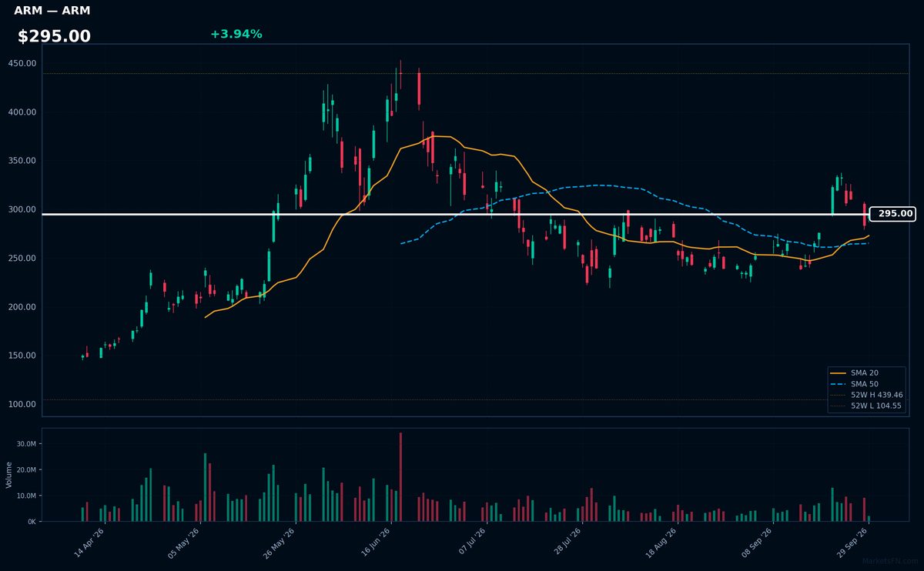
Task: Click the tallest red volume bar in June
Action: point(400,477)
